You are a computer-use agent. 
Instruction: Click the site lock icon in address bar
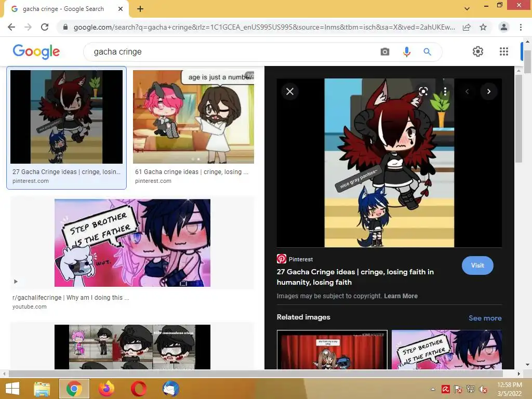click(65, 27)
